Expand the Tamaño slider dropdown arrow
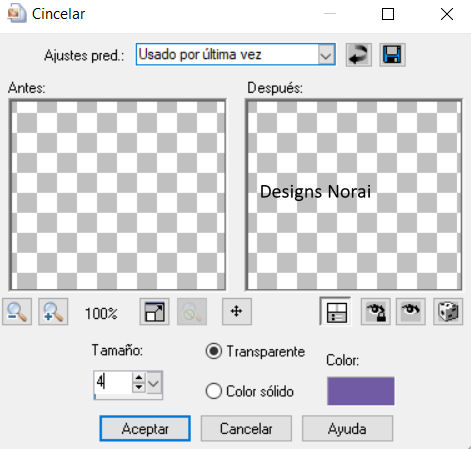This screenshot has width=471, height=449. coord(154,383)
